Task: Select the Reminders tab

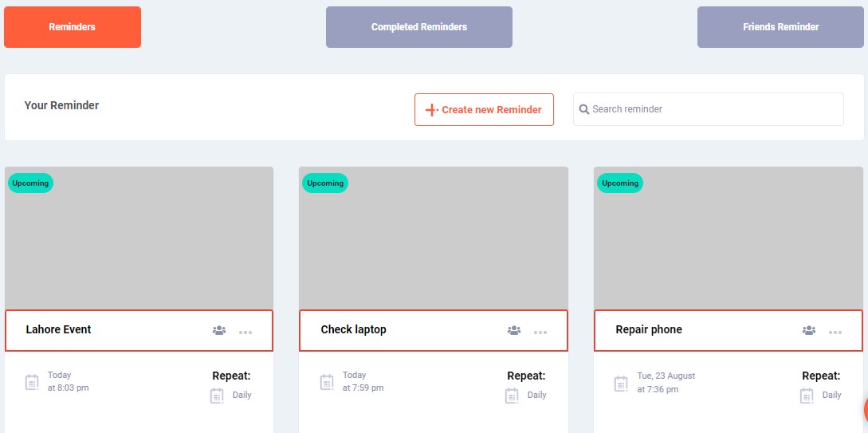Action: tap(72, 27)
